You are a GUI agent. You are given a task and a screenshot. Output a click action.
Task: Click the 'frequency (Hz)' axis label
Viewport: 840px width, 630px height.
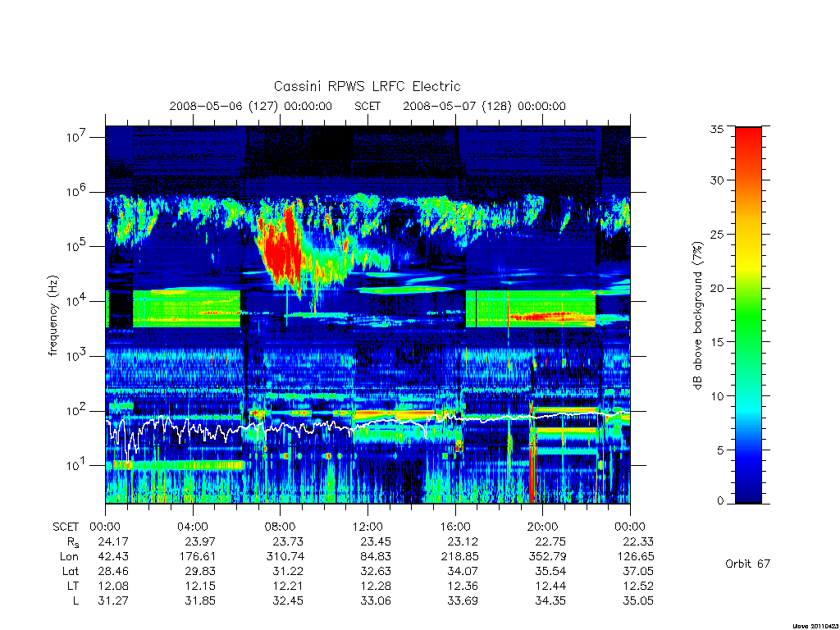click(x=52, y=316)
